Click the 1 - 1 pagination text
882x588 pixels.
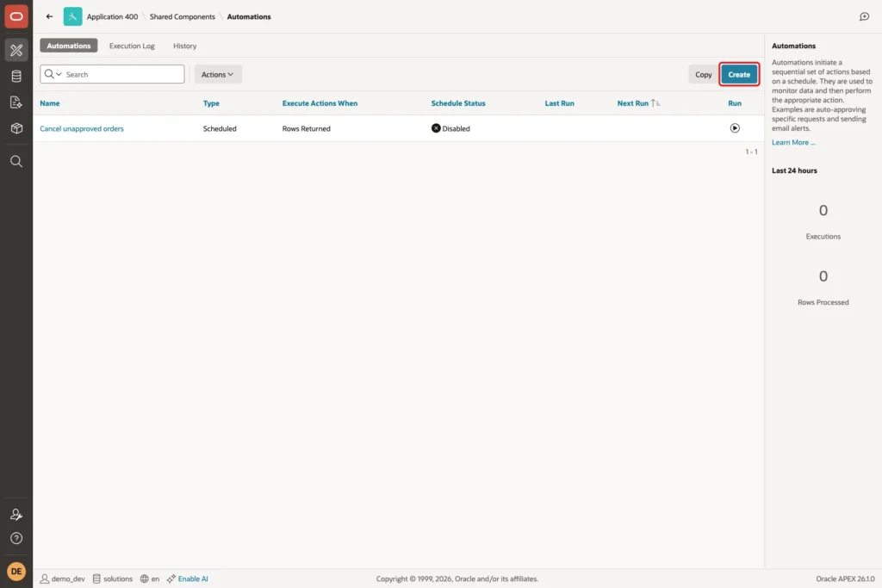coord(751,152)
